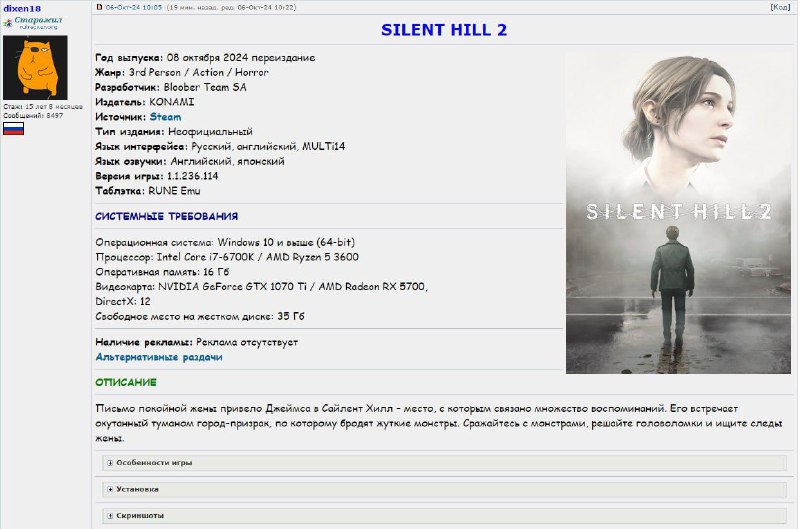
Task: Click the text 'Bloober Team SA'
Action: pyautogui.click(x=205, y=87)
